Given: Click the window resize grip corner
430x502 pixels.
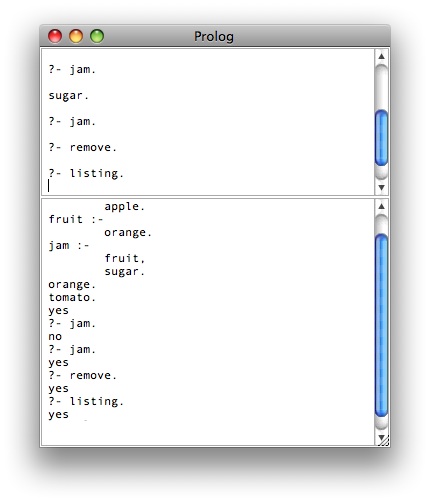Looking at the screenshot, I should pos(385,442).
